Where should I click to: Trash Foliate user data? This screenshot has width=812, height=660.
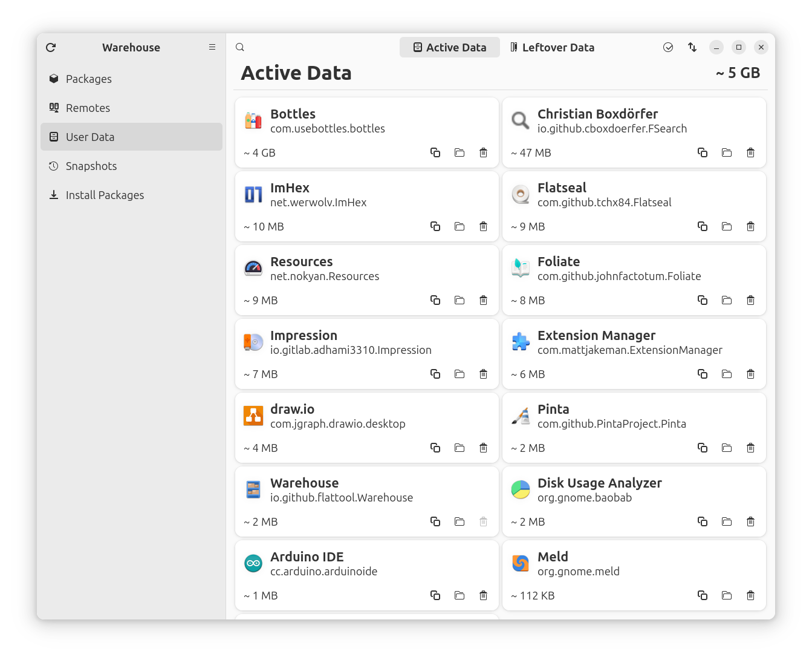pyautogui.click(x=751, y=300)
